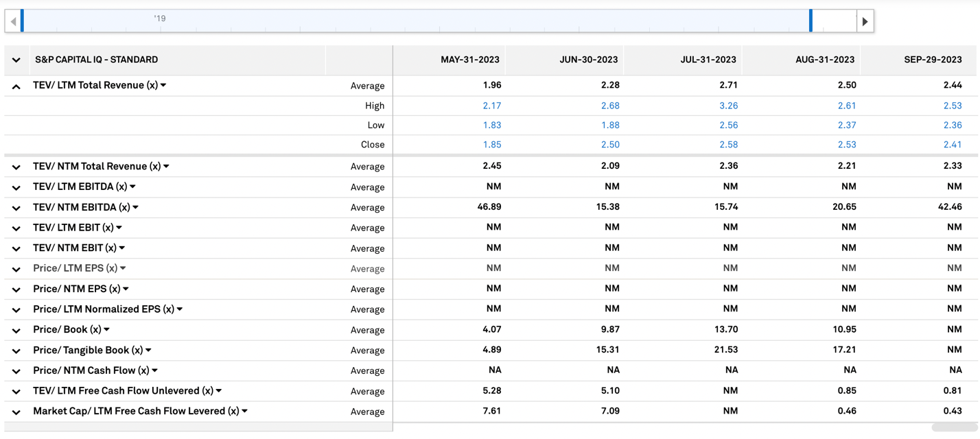Expand the TEV/NTM EBITDA row chevron
Image resolution: width=980 pixels, height=439 pixels.
pos(16,208)
